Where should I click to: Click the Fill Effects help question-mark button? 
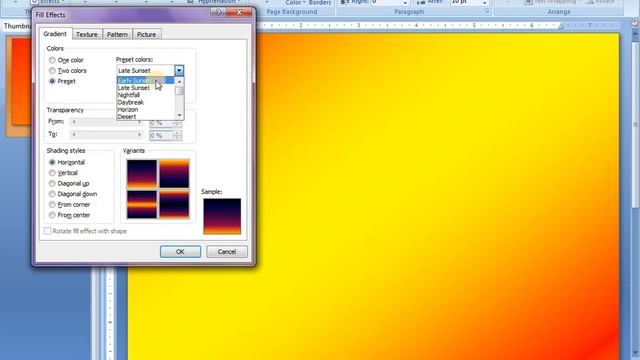click(218, 13)
